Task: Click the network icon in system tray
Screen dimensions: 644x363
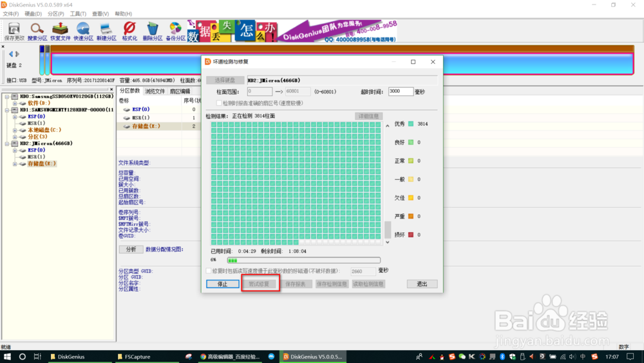Action: click(x=563, y=357)
